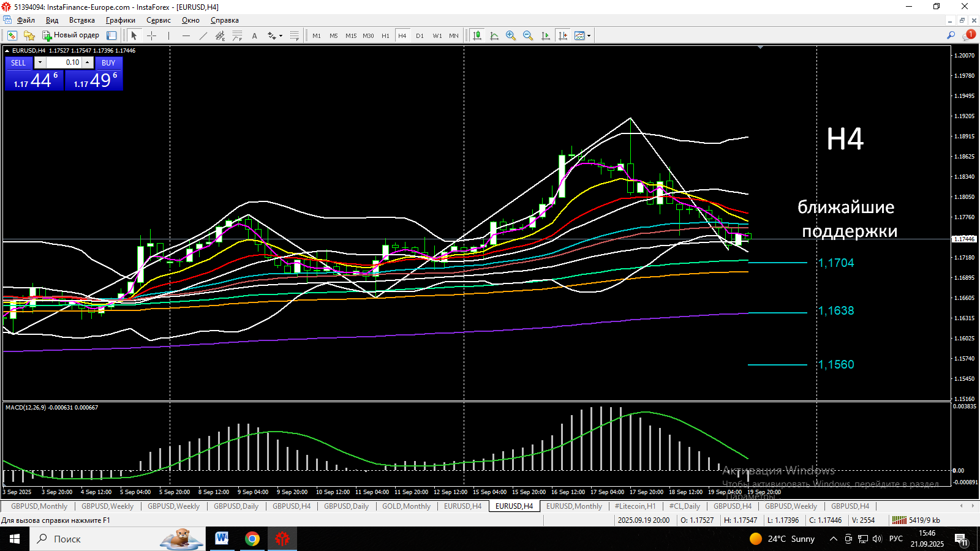Select the Vertical Line drawing tool

tap(169, 36)
